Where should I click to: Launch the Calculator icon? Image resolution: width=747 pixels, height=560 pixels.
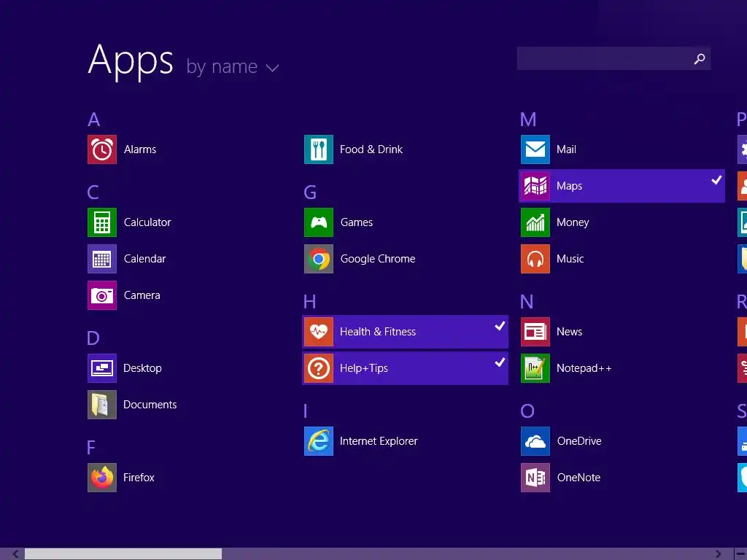click(102, 222)
